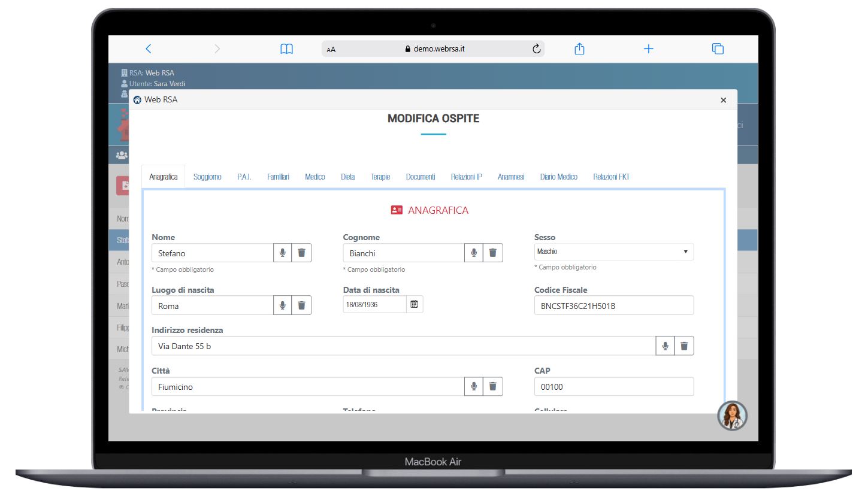Close the Modifica Ospite dialog
Image resolution: width=868 pixels, height=497 pixels.
tap(723, 100)
